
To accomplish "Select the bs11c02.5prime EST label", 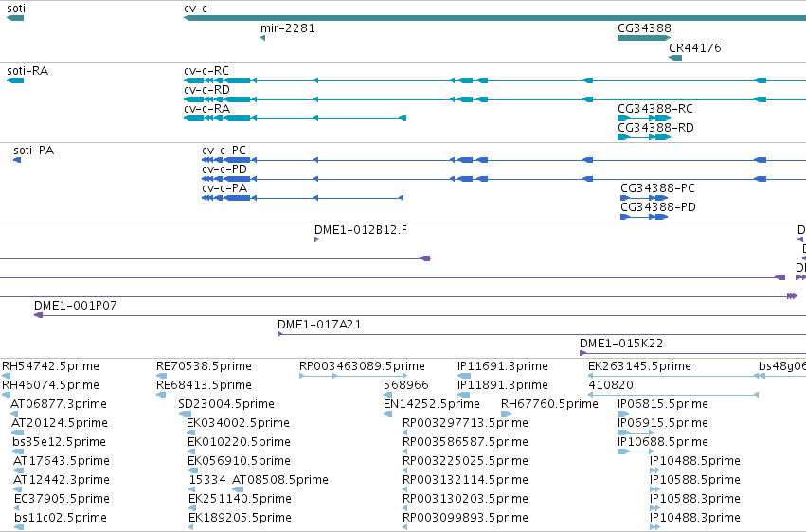I will point(61,519).
